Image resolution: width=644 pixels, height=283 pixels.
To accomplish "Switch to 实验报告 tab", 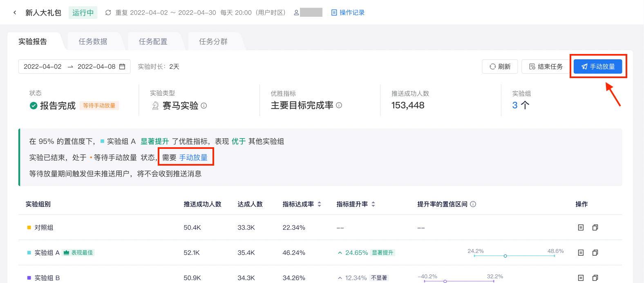I will pyautogui.click(x=33, y=41).
